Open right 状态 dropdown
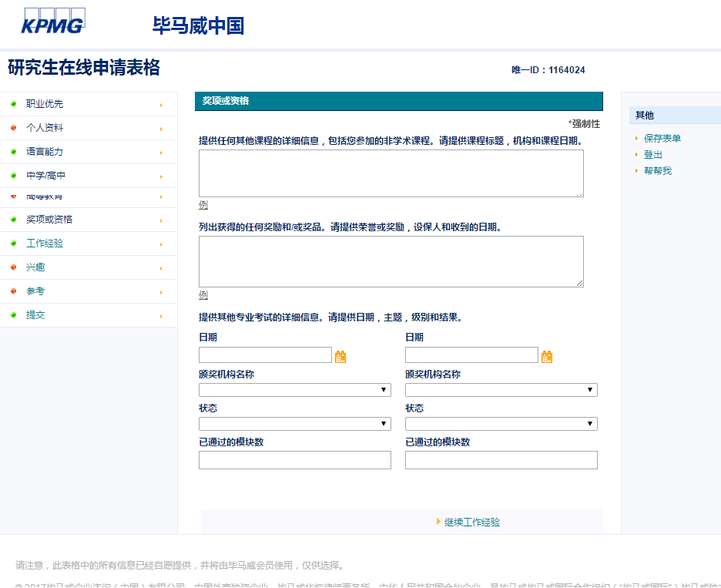The height and width of the screenshot is (588, 721). click(501, 424)
